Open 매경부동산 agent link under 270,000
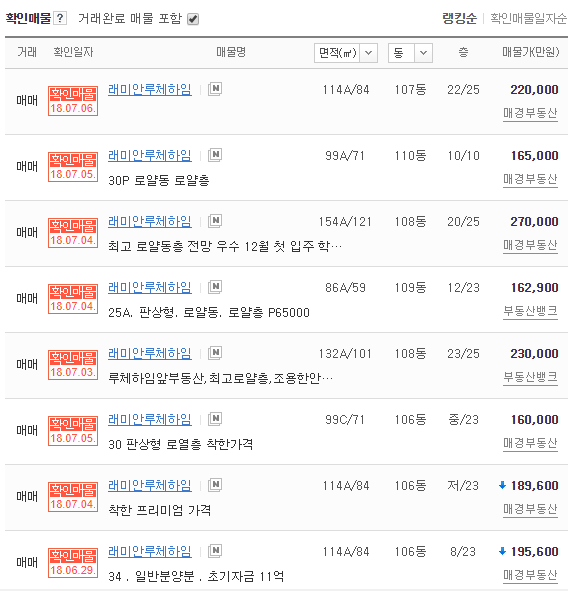The height and width of the screenshot is (591, 568). [530, 245]
